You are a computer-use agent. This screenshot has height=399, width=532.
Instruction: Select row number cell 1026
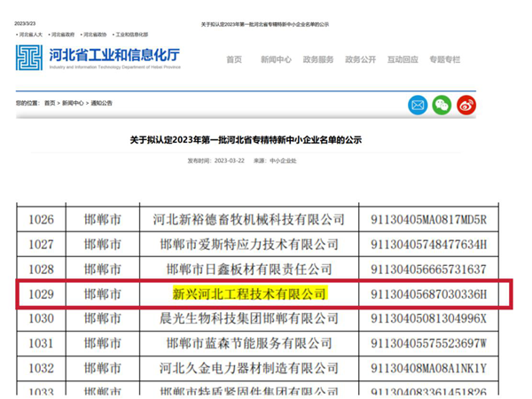41,220
